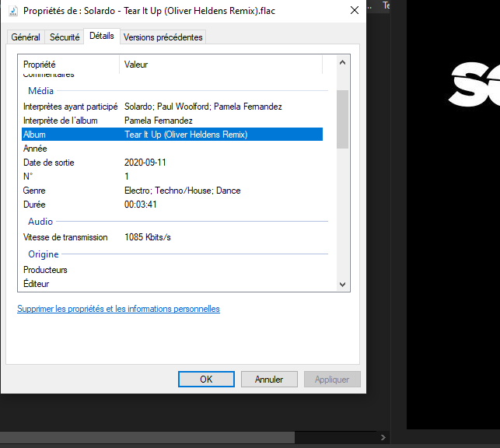Select the Album row
The image size is (500, 448).
pyautogui.click(x=172, y=135)
